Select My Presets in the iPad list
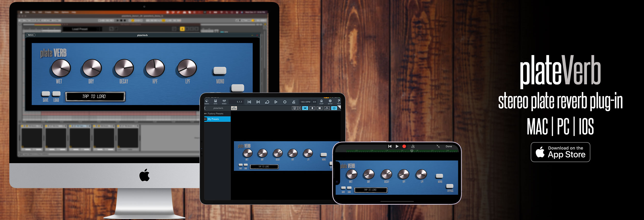This screenshot has height=220, width=644. [217, 119]
